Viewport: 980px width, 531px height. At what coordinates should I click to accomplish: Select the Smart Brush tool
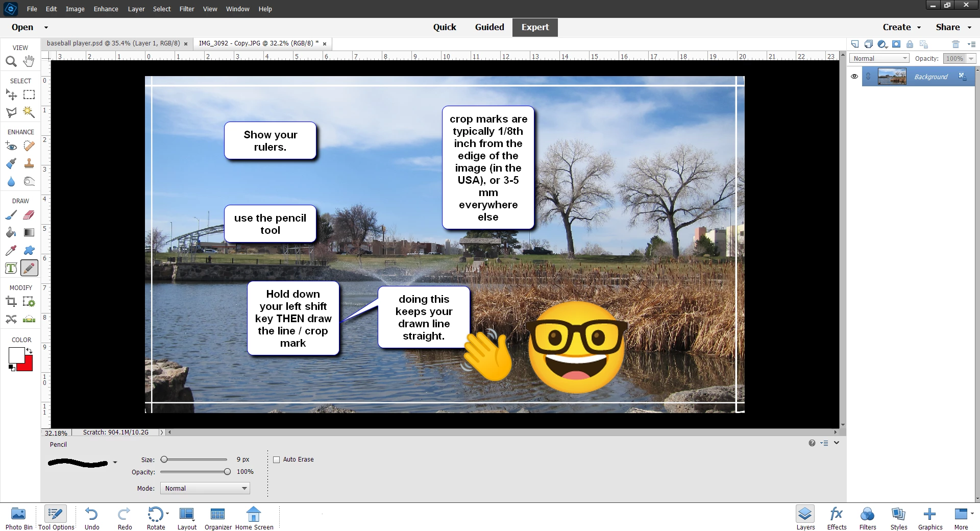click(x=11, y=164)
